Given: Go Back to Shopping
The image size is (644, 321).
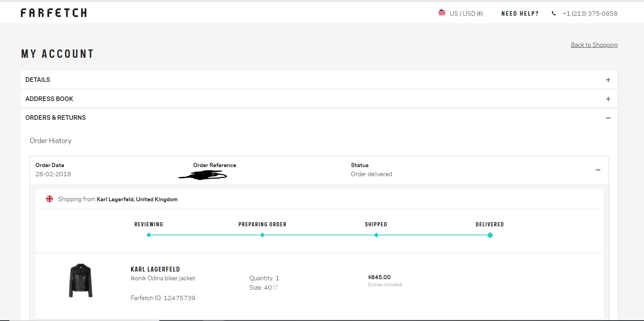Looking at the screenshot, I should [594, 45].
